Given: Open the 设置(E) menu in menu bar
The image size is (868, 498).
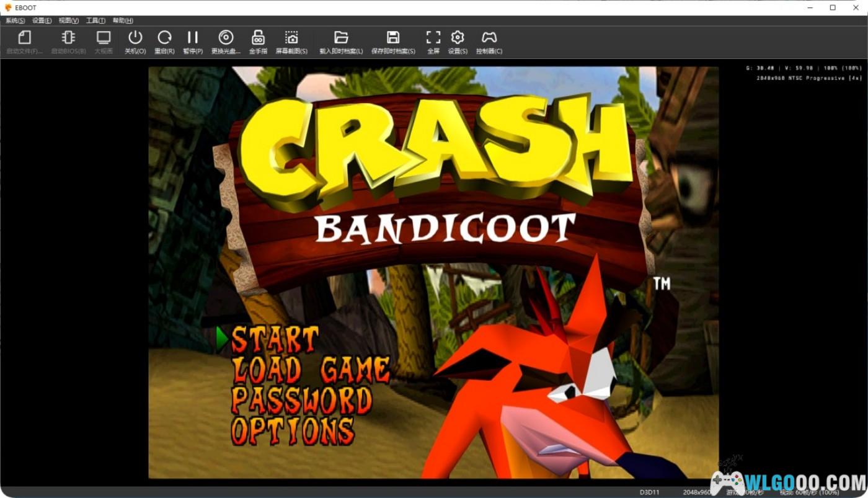Looking at the screenshot, I should click(42, 20).
